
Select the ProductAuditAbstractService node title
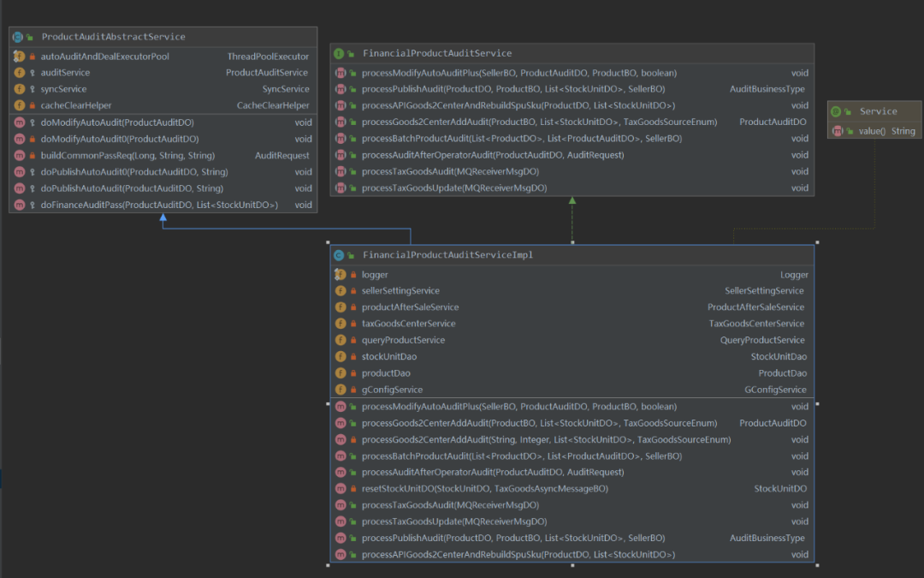(x=114, y=37)
